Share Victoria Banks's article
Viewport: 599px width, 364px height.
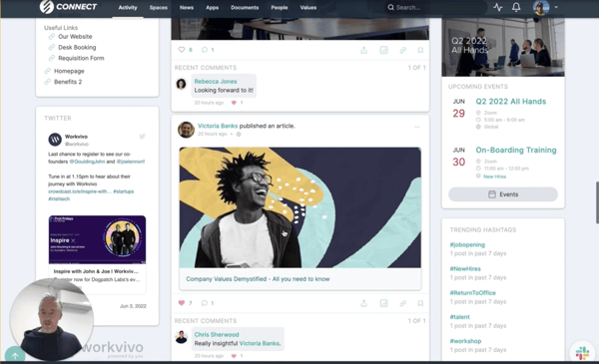click(x=363, y=303)
